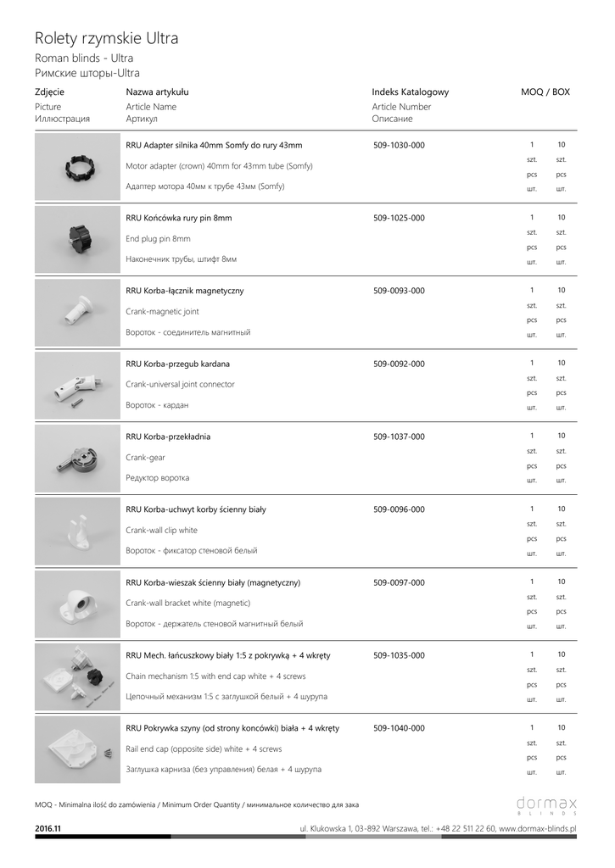Viewport: 615px width, 868px height.
Task: Click the "MOQ / BOX" column header
Action: pos(545,92)
